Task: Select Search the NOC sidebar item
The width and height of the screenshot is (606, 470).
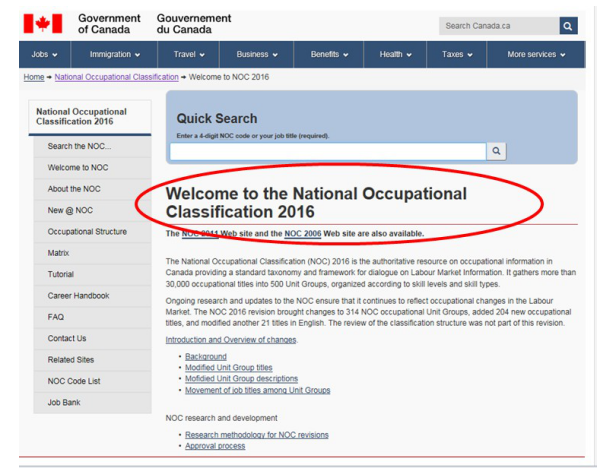Action: 92,146
